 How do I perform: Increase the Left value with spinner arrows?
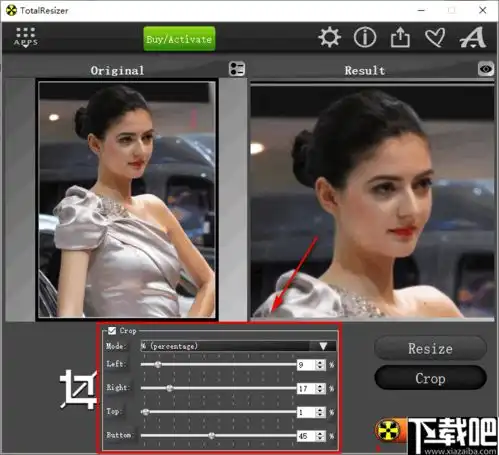[320, 365]
